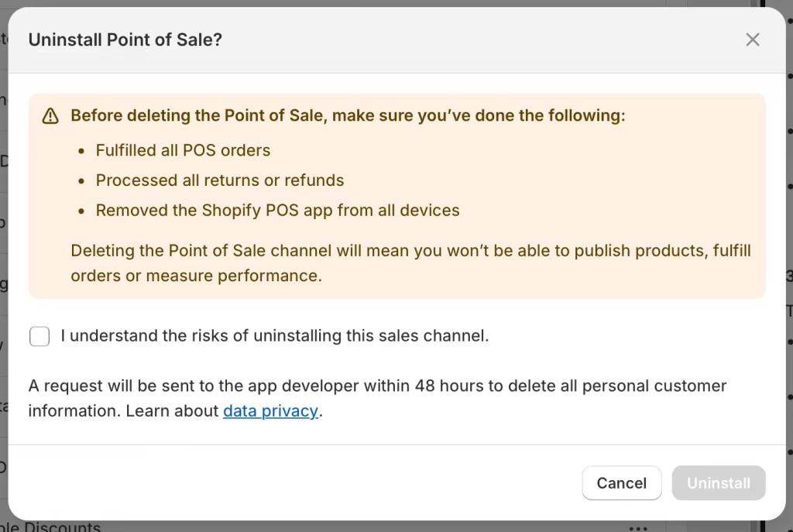The image size is (793, 532).
Task: Close the Uninstall Point of Sale dialog
Action: click(x=752, y=39)
